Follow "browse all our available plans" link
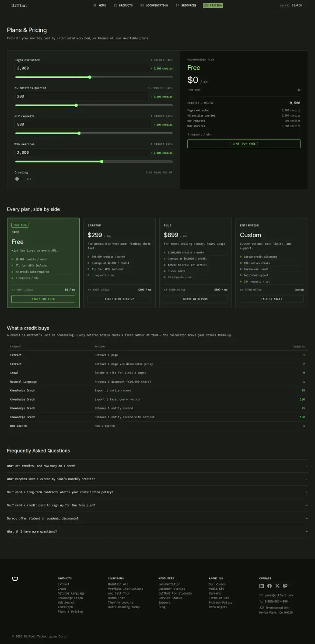This screenshot has width=315, height=644. [x=123, y=38]
